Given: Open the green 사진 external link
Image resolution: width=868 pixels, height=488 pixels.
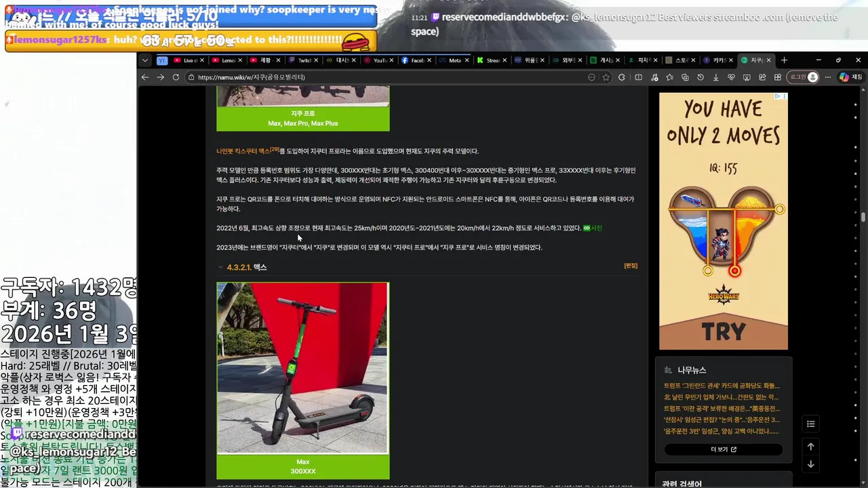Looking at the screenshot, I should 593,228.
